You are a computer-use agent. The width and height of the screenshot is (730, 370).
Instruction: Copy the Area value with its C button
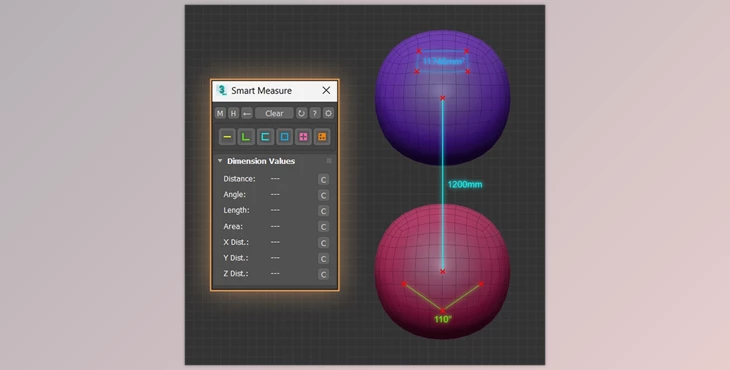pos(324,227)
